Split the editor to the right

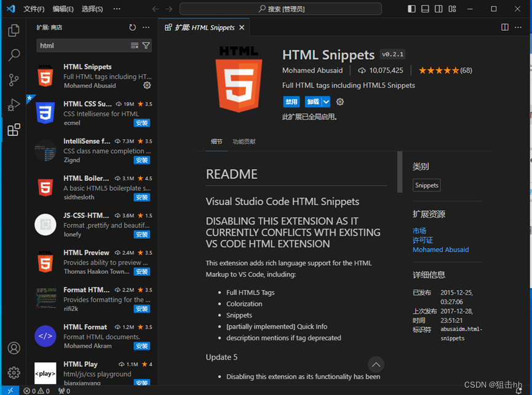point(505,27)
